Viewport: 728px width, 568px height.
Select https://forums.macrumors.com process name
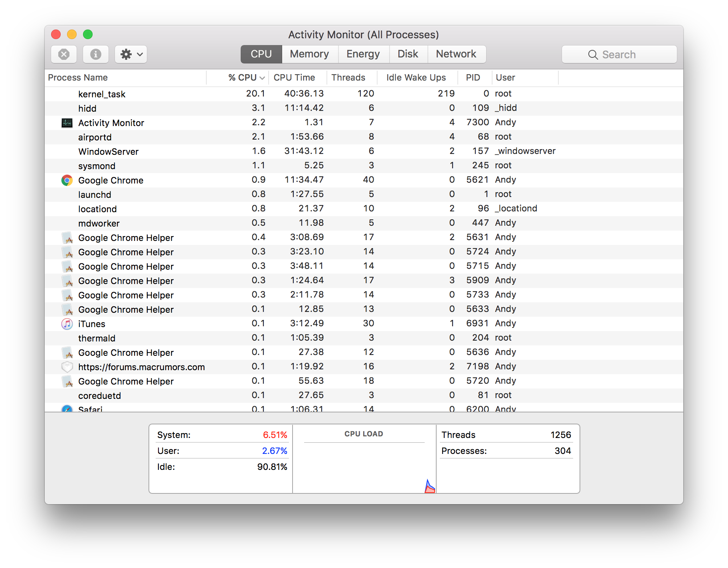[141, 367]
